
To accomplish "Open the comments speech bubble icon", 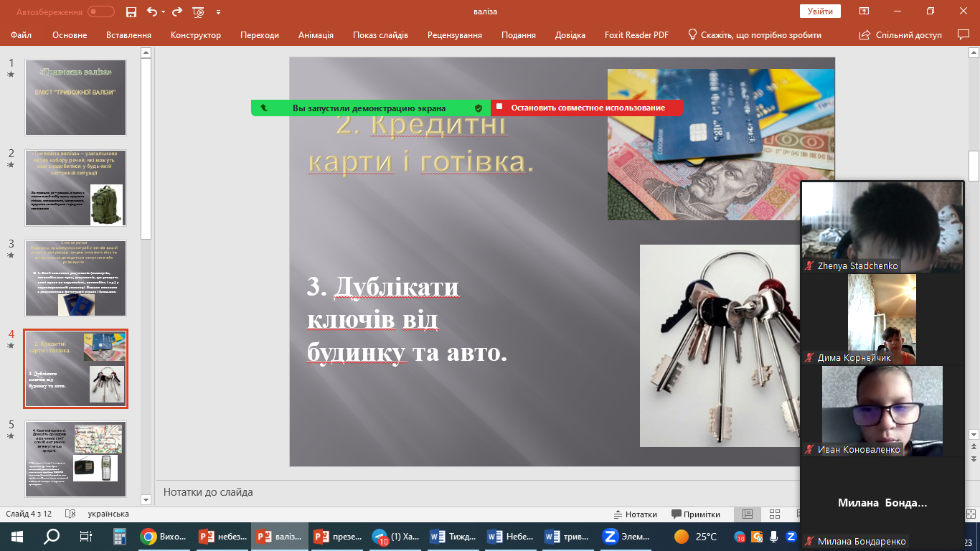I will 963,34.
